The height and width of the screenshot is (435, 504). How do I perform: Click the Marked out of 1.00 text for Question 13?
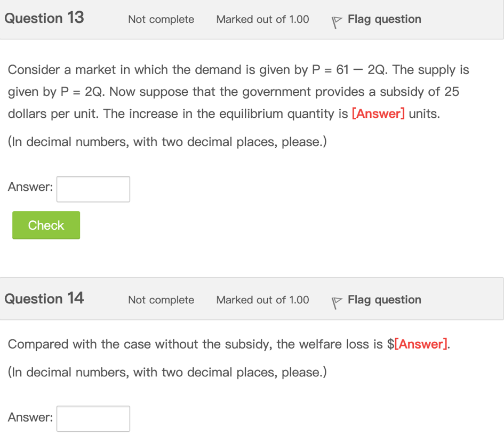(262, 19)
